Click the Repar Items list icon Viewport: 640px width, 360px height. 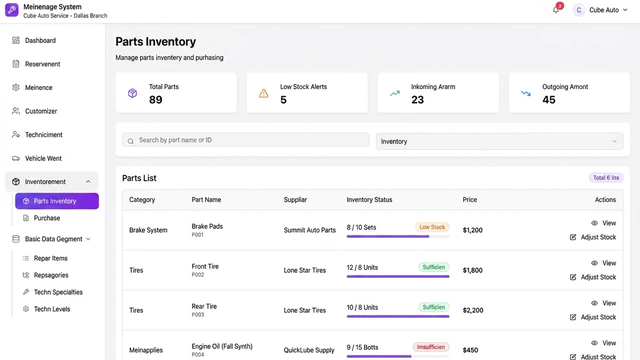[x=26, y=258]
